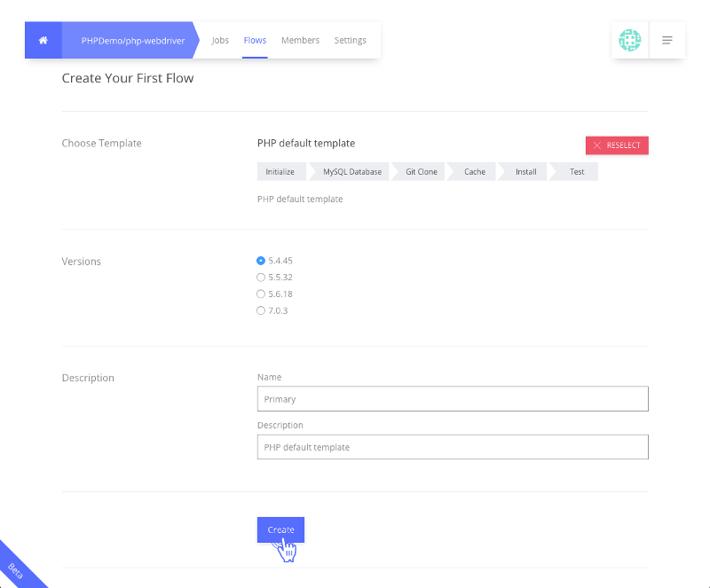Viewport: 710px width, 588px height.
Task: Select the Initialize pipeline step
Action: tap(280, 171)
